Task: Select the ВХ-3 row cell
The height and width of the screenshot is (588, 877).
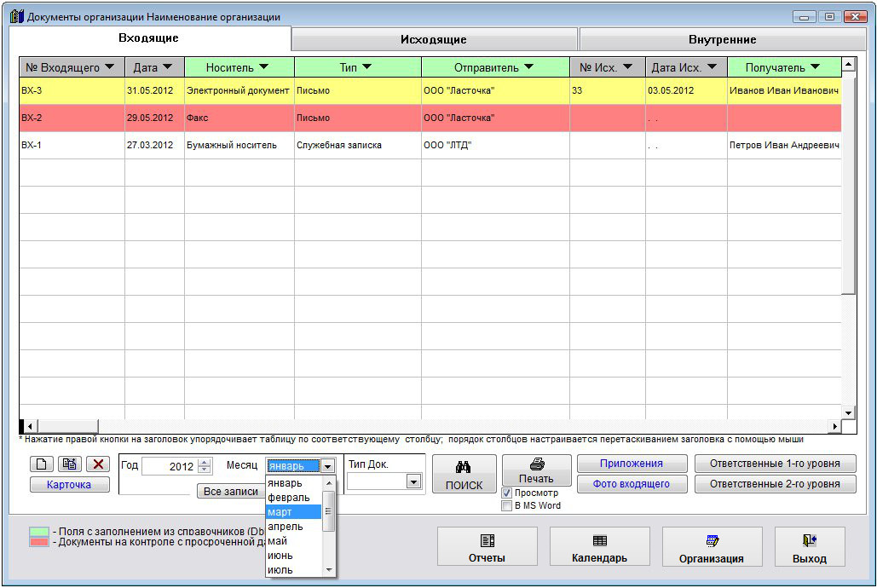Action: point(72,90)
